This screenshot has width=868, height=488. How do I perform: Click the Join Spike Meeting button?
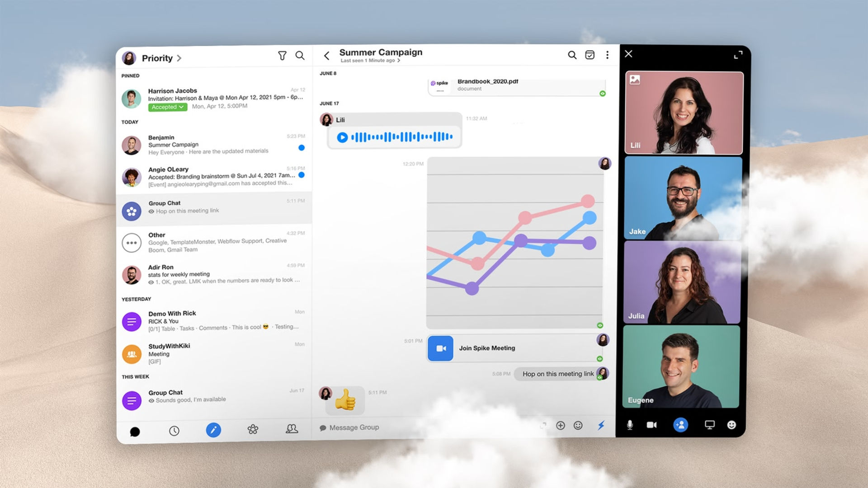pos(514,348)
